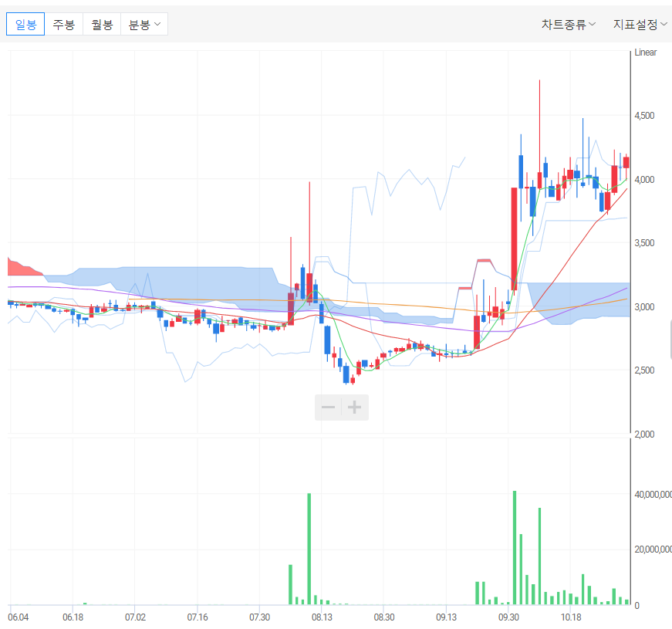Click the 4,000 price axis label

[x=644, y=180]
